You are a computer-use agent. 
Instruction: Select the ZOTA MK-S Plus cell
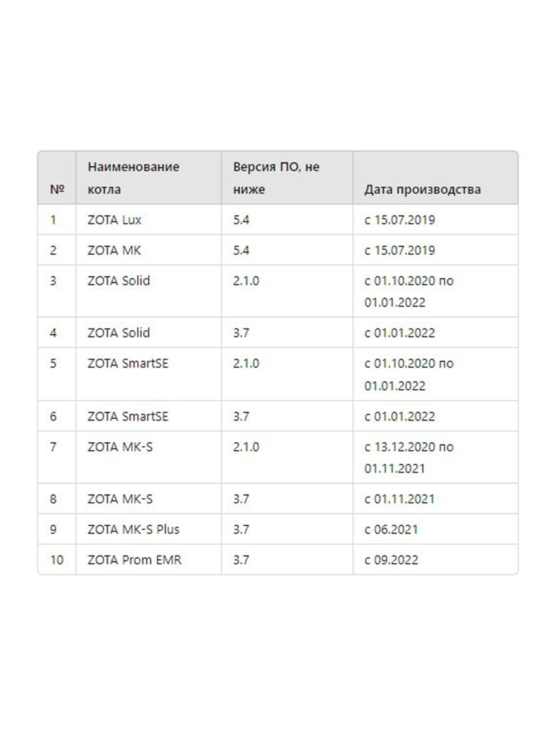[148, 529]
